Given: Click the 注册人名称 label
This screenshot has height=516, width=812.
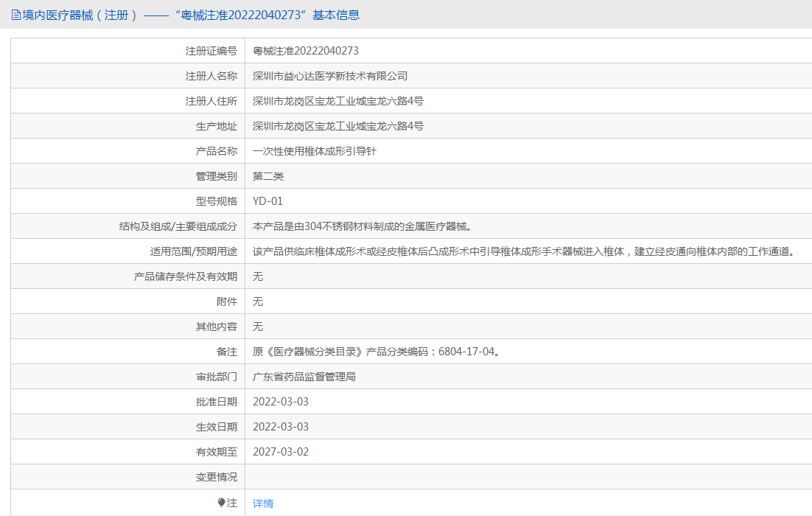Looking at the screenshot, I should tap(211, 76).
